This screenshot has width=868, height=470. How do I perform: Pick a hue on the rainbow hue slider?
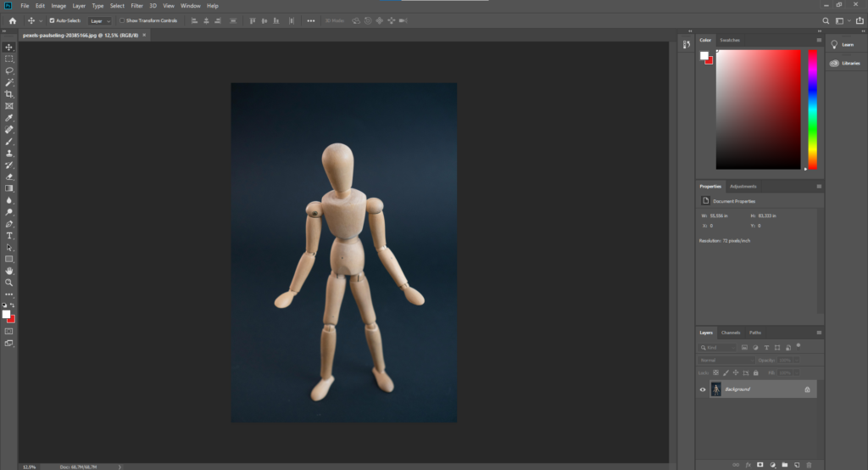point(812,109)
